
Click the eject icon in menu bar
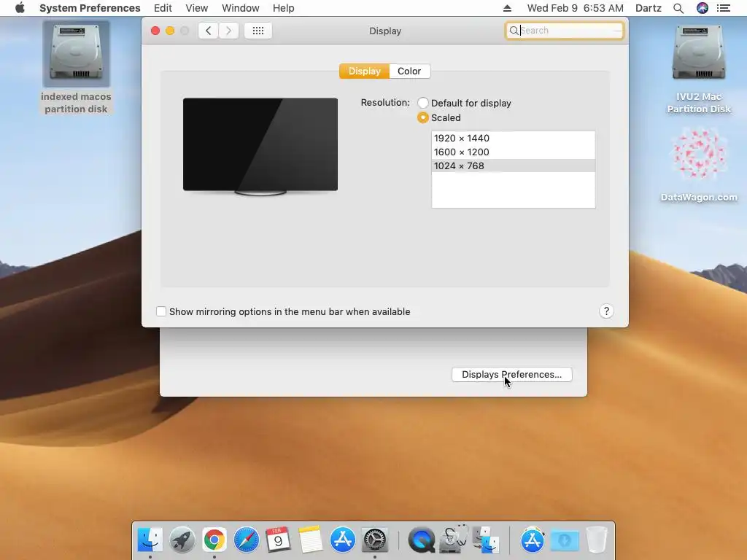click(x=507, y=8)
